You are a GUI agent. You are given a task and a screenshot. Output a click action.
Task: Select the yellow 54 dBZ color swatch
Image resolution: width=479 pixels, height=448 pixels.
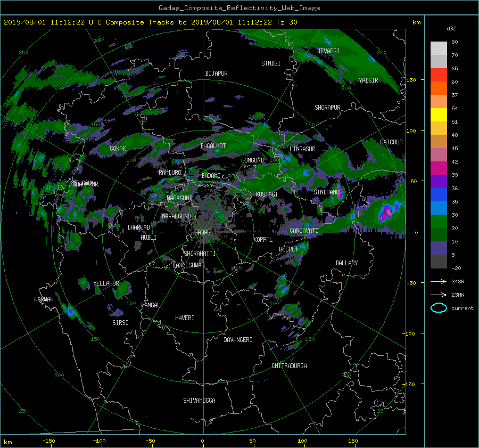439,115
